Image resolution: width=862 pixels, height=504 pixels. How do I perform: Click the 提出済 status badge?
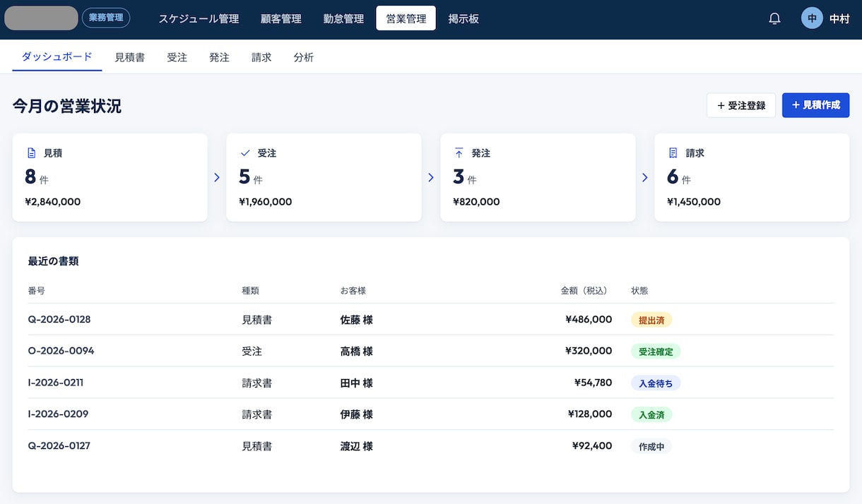(x=651, y=320)
